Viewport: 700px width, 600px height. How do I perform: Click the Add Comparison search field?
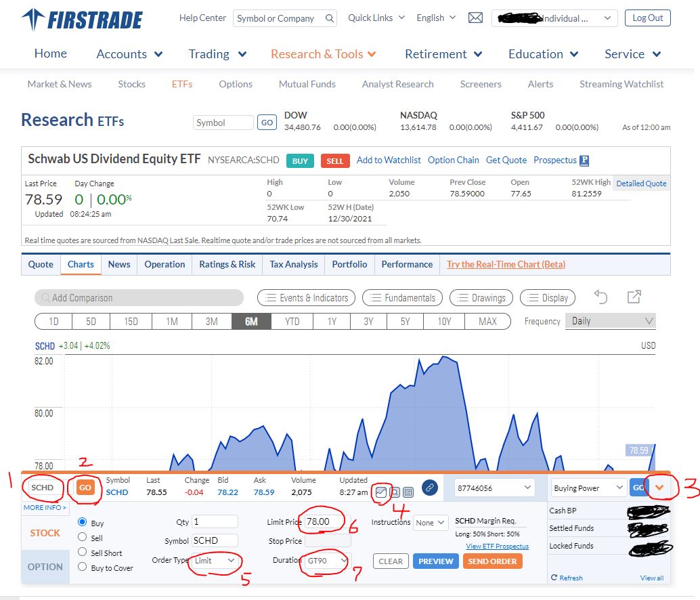(139, 298)
